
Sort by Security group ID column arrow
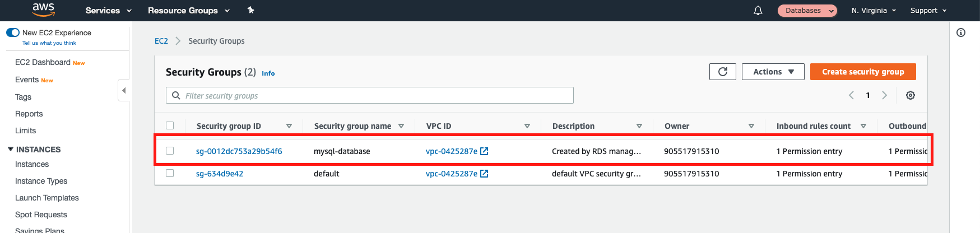coord(289,126)
